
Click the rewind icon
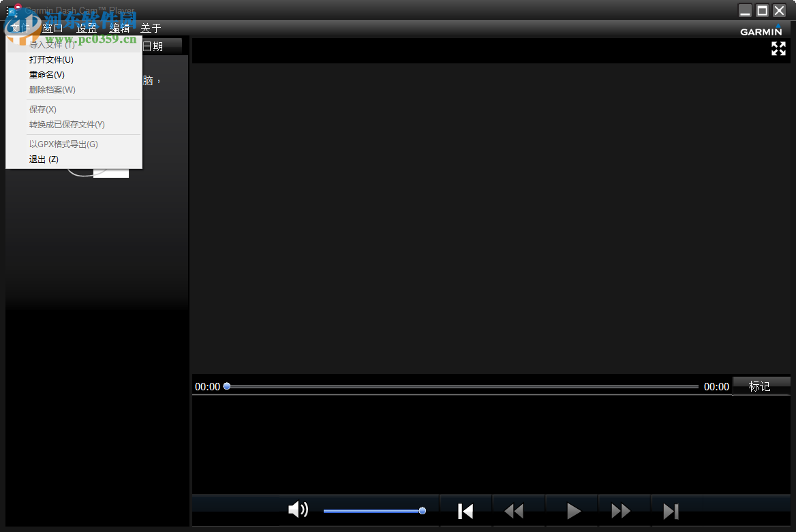(515, 510)
